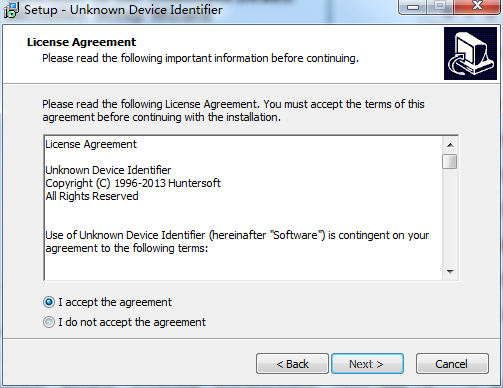Click inside the license text box

click(x=243, y=208)
